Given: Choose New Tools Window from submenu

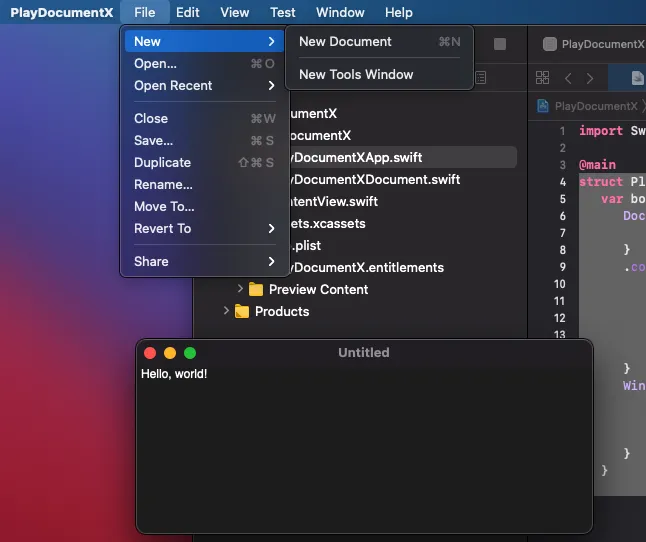Looking at the screenshot, I should 379,75.
